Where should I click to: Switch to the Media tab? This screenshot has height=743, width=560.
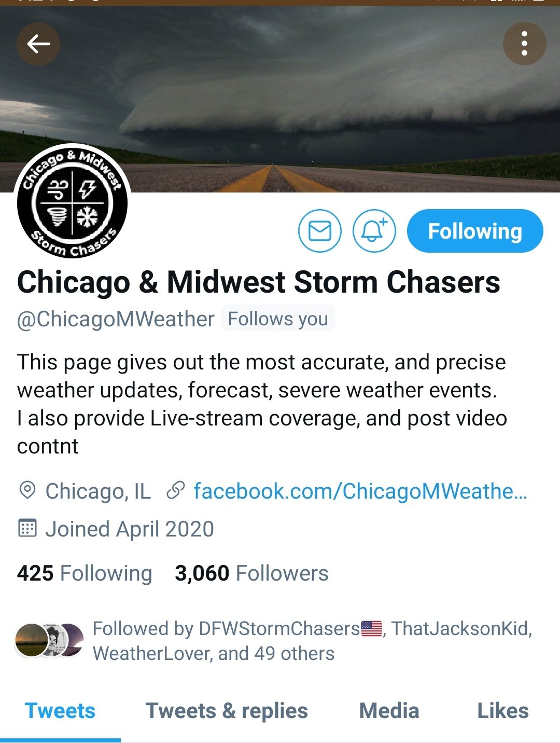coord(389,711)
